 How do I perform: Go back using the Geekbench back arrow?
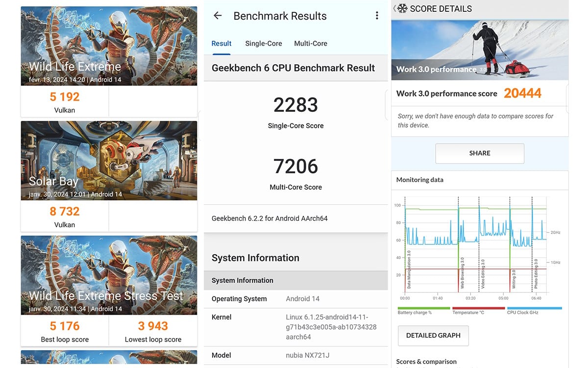pos(218,16)
